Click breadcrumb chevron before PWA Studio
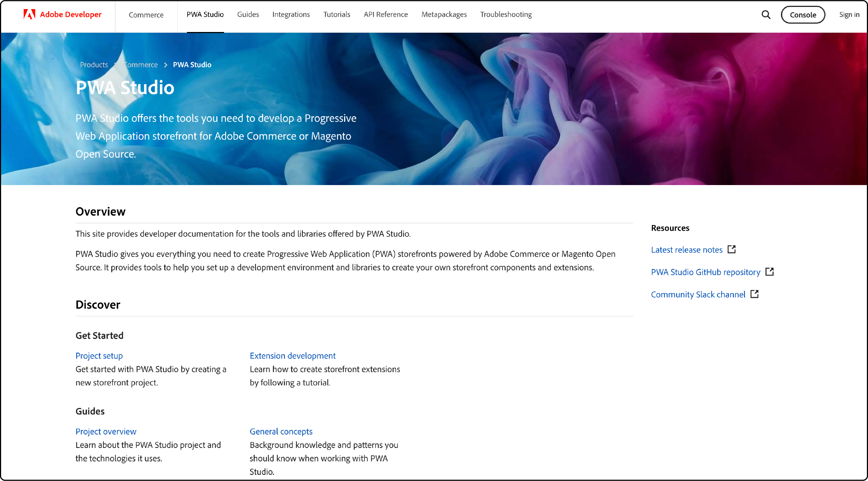Image resolution: width=868 pixels, height=481 pixels. (x=166, y=65)
